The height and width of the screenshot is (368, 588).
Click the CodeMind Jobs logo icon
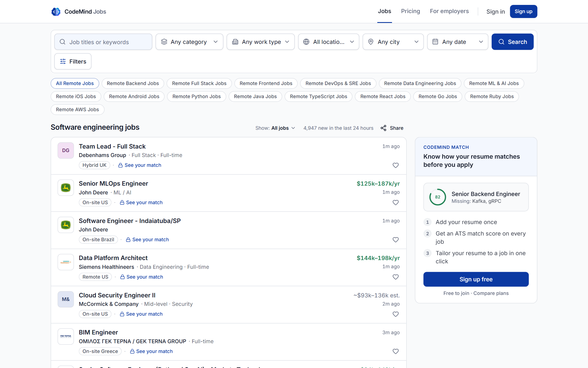click(x=56, y=11)
